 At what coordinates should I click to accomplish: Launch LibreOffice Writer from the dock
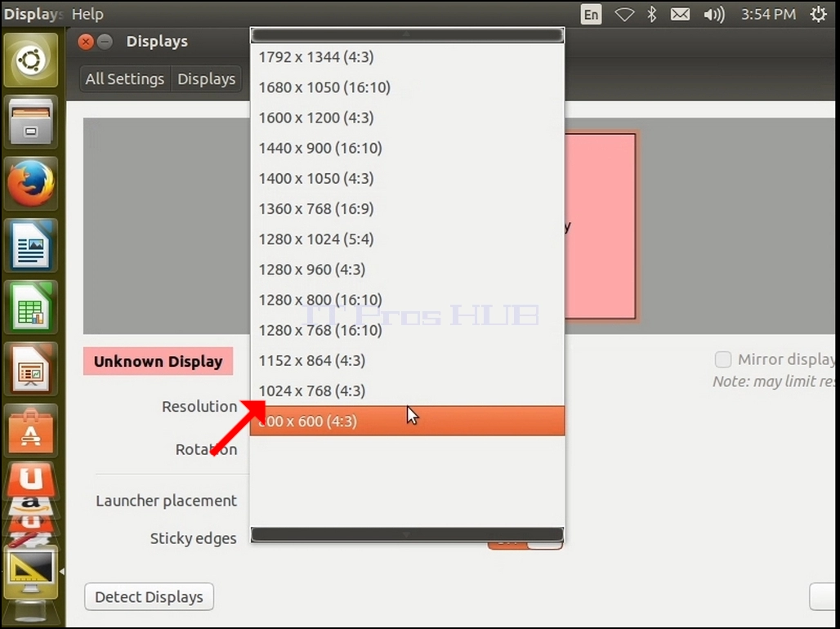click(x=31, y=246)
